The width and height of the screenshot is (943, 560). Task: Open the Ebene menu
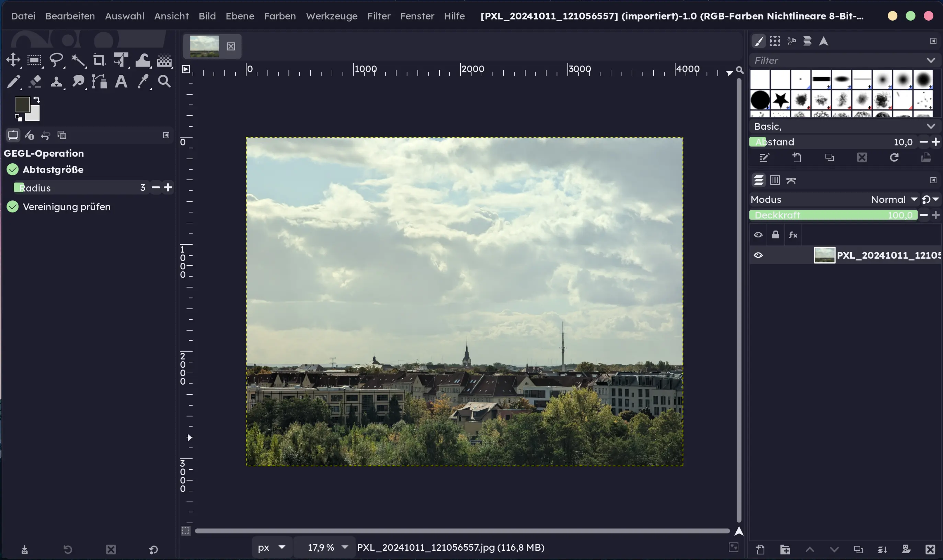coord(240,16)
